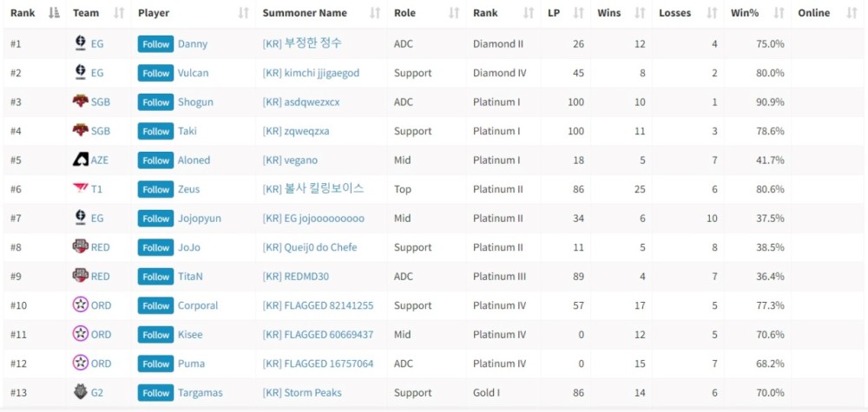Screen dimensions: 868x412
Task: Open T1 team page link
Action: point(97,189)
